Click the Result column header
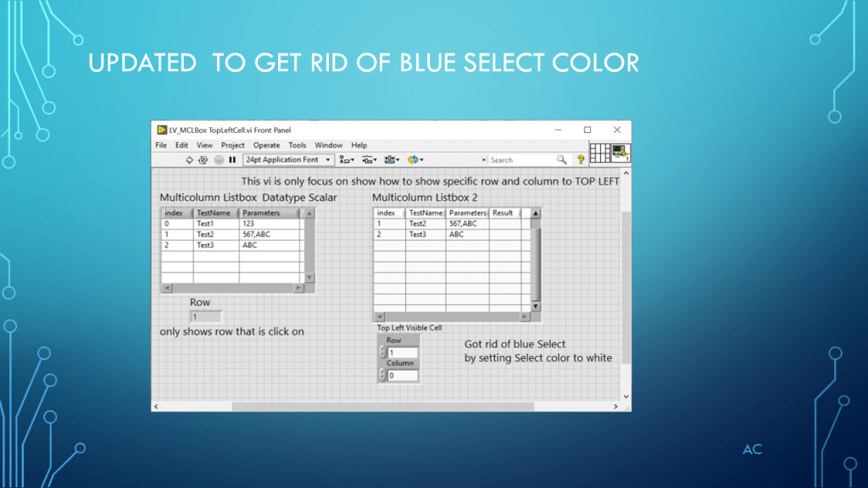868x488 pixels. point(504,213)
